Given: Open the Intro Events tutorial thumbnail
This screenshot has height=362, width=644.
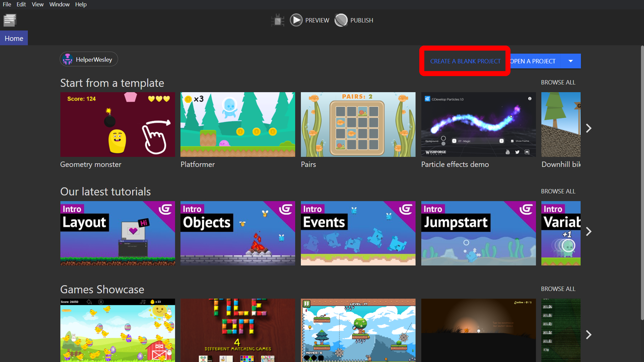Looking at the screenshot, I should (x=358, y=233).
